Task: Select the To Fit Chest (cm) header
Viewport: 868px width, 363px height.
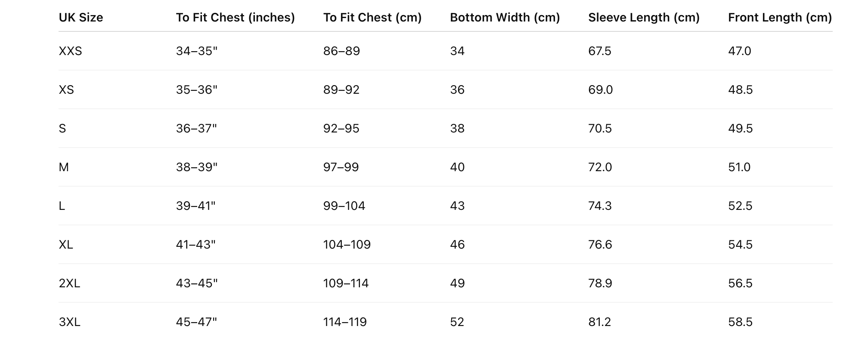Action: click(x=372, y=18)
